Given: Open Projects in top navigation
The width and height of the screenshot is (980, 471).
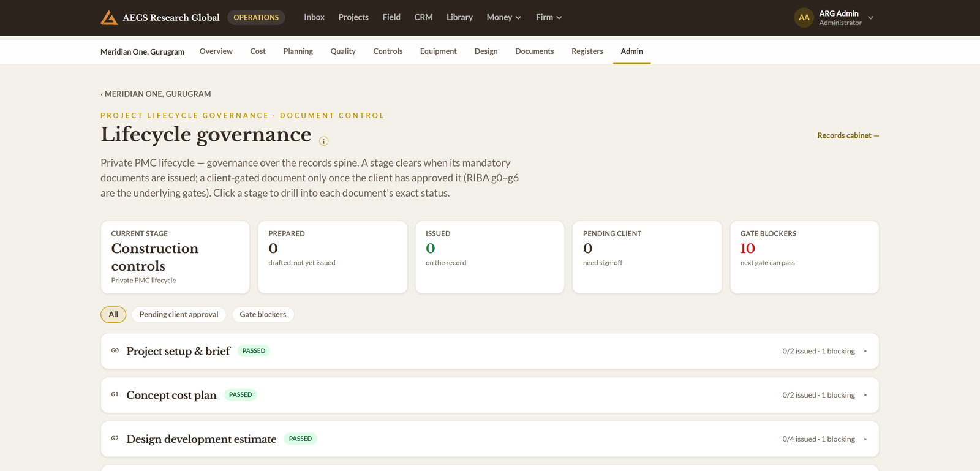Looking at the screenshot, I should 353,17.
